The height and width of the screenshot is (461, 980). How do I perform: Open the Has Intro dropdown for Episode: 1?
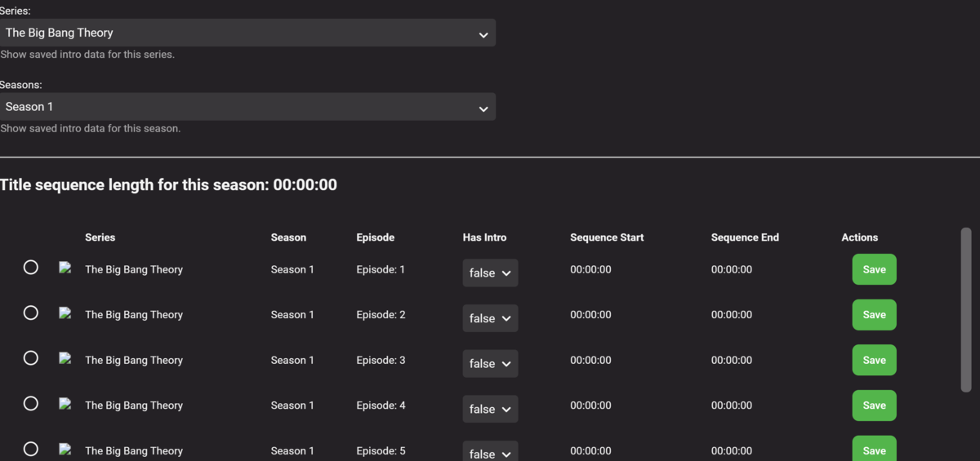[490, 273]
